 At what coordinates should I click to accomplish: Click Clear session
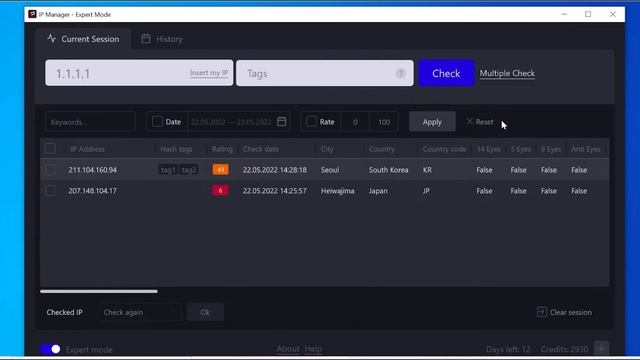click(564, 312)
